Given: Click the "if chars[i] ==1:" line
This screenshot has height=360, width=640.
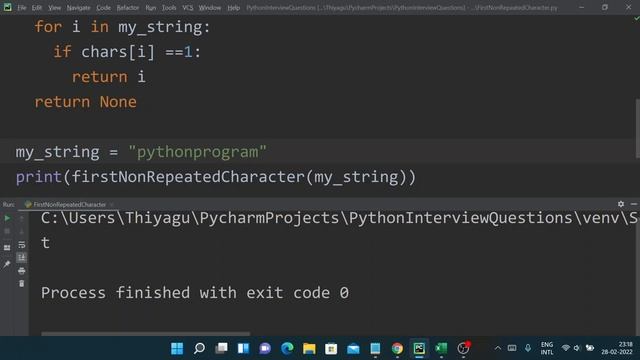Looking at the screenshot, I should coord(127,52).
